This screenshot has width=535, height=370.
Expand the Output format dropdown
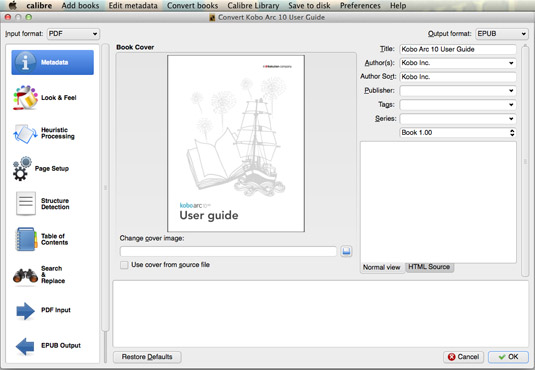[x=502, y=34]
